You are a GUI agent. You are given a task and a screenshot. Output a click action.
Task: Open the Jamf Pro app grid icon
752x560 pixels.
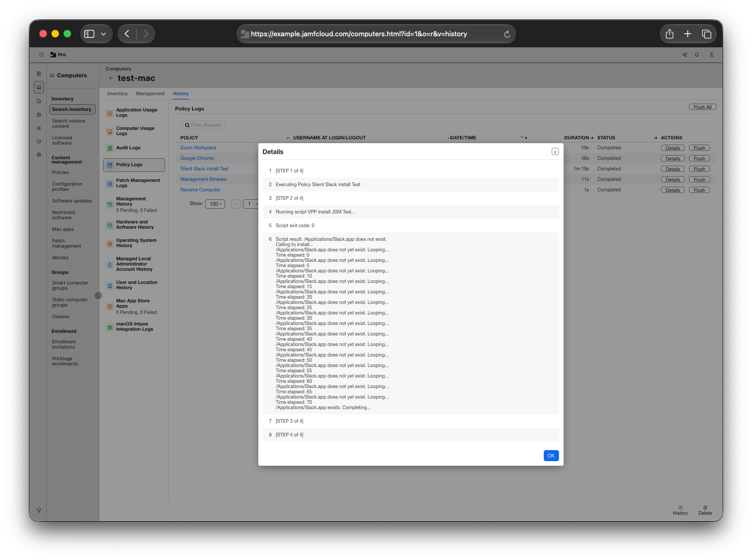pos(42,55)
